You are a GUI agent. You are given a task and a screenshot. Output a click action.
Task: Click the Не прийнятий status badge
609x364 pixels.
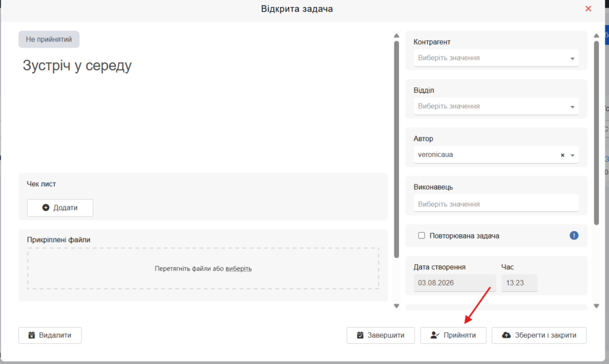[49, 39]
